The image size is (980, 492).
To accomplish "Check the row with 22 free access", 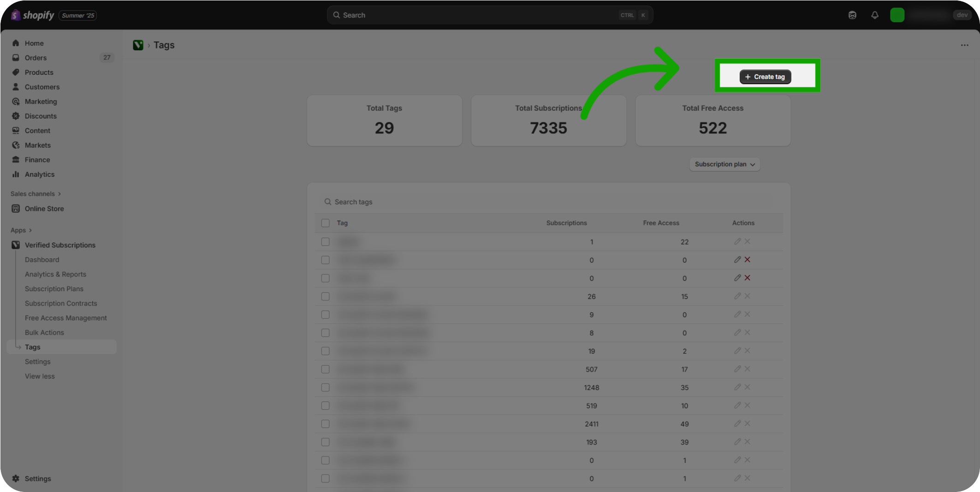I will click(x=326, y=242).
